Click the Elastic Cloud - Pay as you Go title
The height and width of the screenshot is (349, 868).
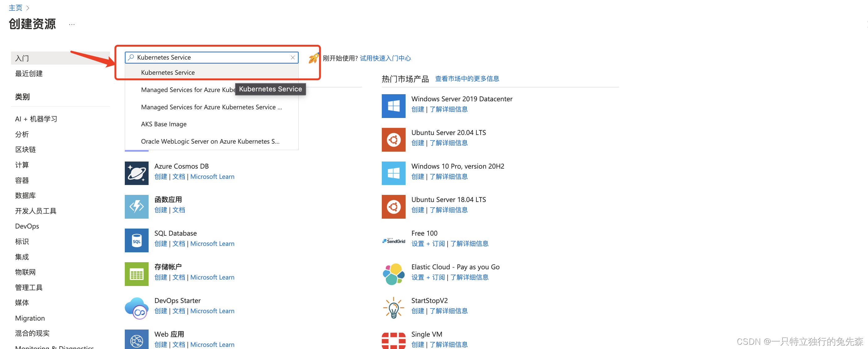[x=456, y=267]
